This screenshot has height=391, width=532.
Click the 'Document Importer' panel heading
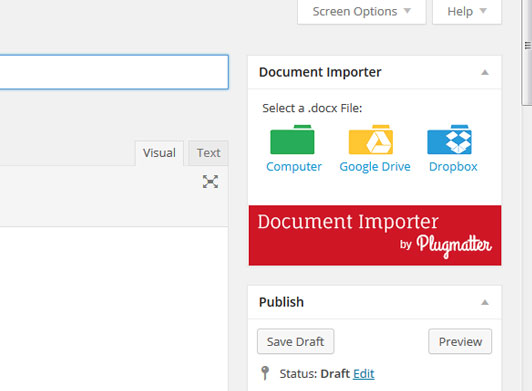320,72
